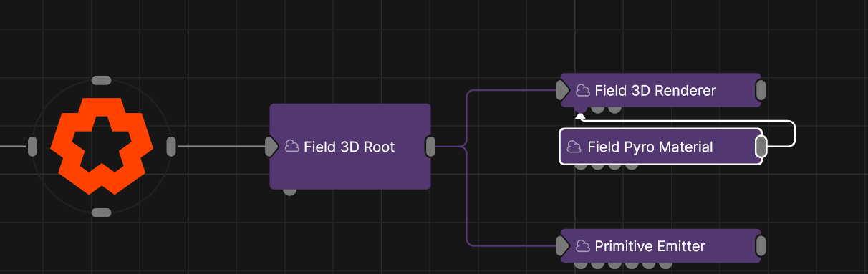Viewport: 868px width, 274px height.
Task: Click output port of Field 3D Renderer
Action: point(761,90)
